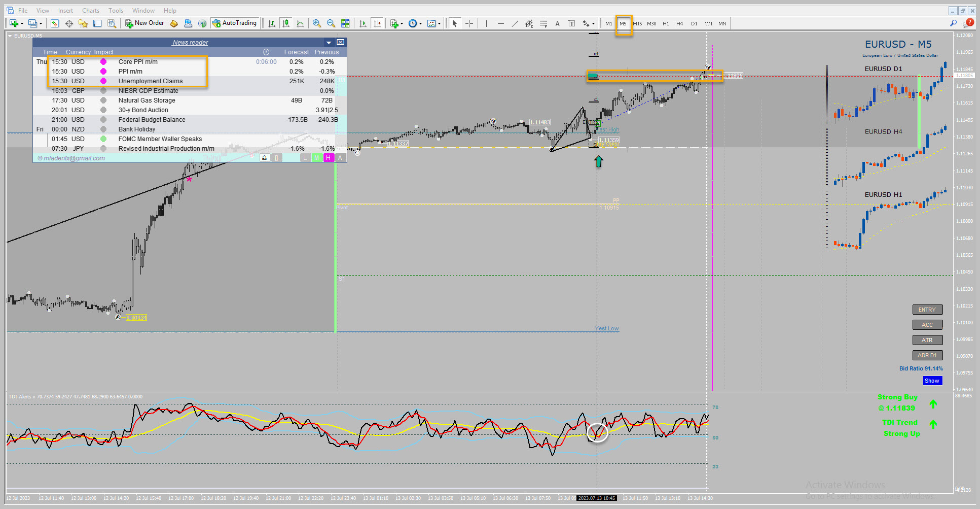This screenshot has width=980, height=509.
Task: Collapse the News reader panel arrow
Action: pos(329,43)
